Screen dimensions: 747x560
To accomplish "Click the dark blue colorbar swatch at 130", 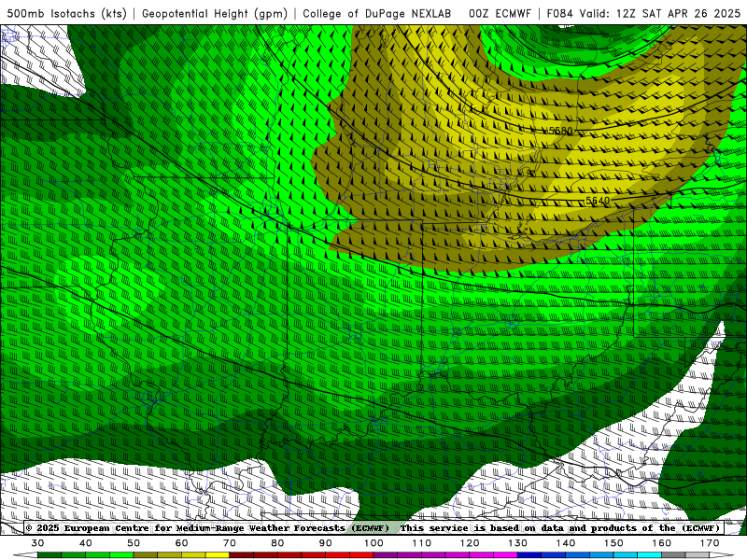I will (x=529, y=555).
